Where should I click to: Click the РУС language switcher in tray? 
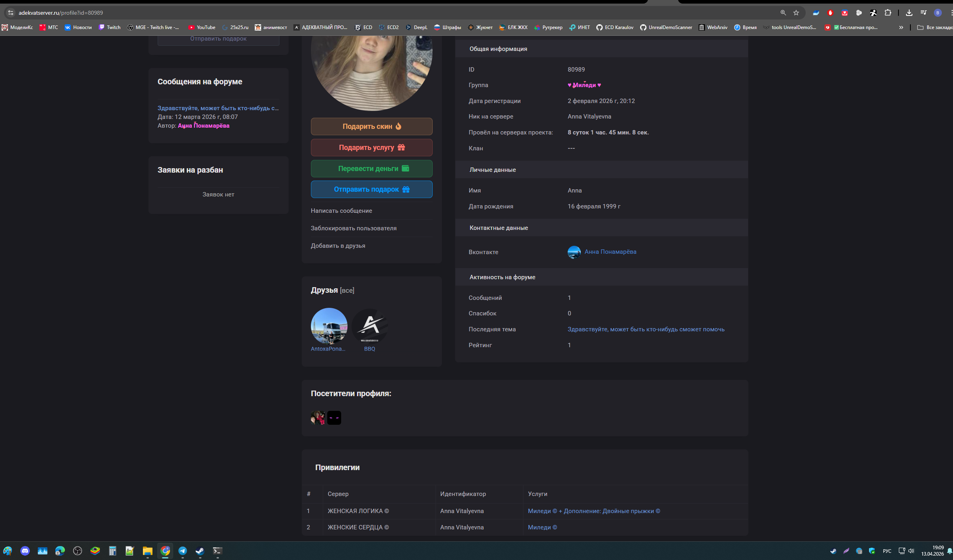pyautogui.click(x=887, y=551)
